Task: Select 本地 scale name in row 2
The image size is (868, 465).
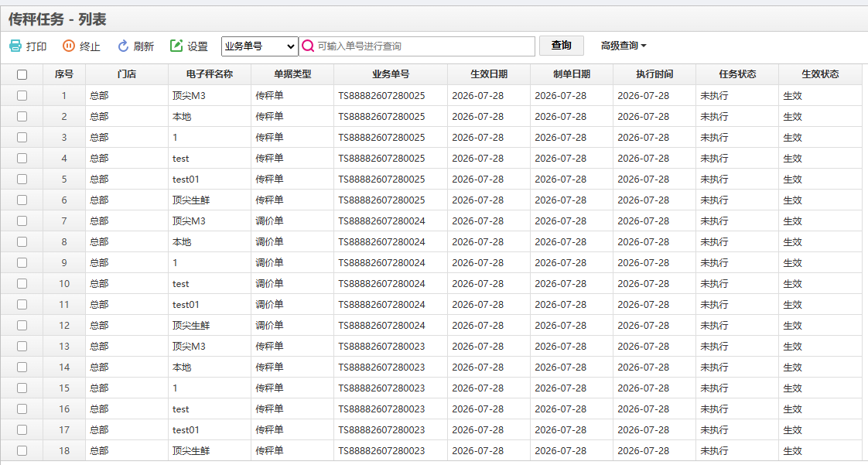Action: tap(182, 117)
